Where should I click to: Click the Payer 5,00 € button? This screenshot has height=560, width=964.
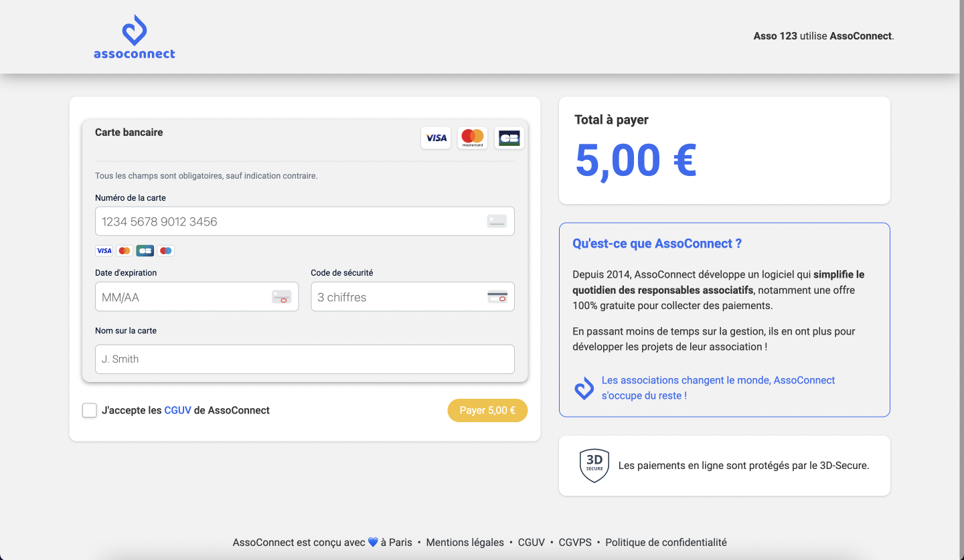[x=487, y=410]
